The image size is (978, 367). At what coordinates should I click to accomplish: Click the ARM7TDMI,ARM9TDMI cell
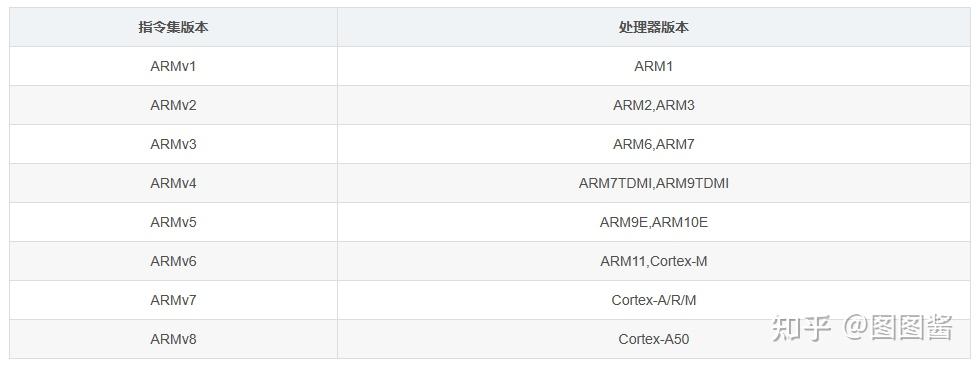[654, 183]
